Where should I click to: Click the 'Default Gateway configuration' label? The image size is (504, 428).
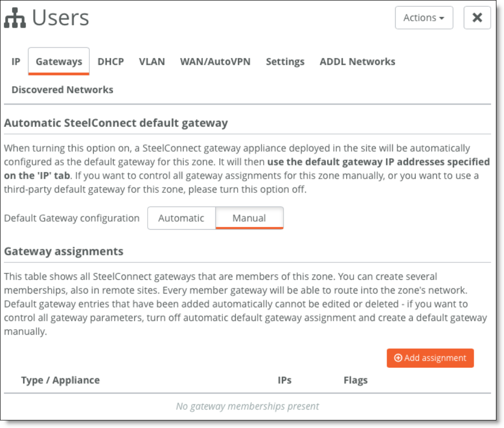pyautogui.click(x=71, y=218)
